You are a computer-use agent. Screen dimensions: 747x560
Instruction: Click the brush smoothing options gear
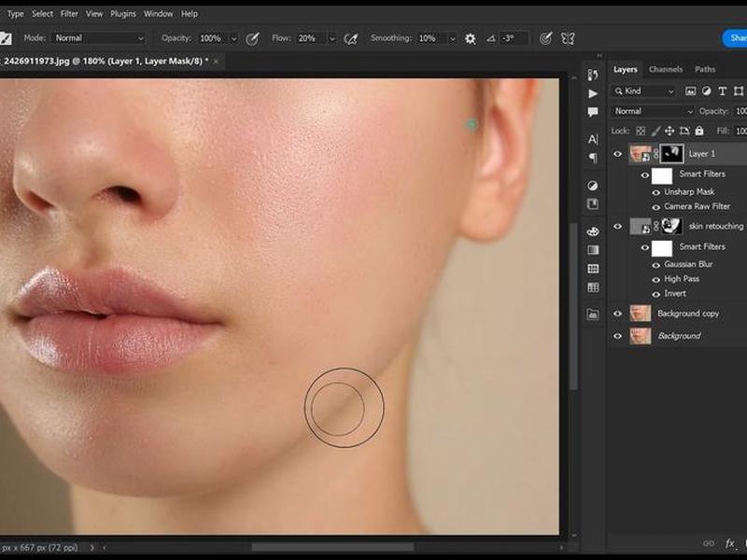(x=471, y=38)
